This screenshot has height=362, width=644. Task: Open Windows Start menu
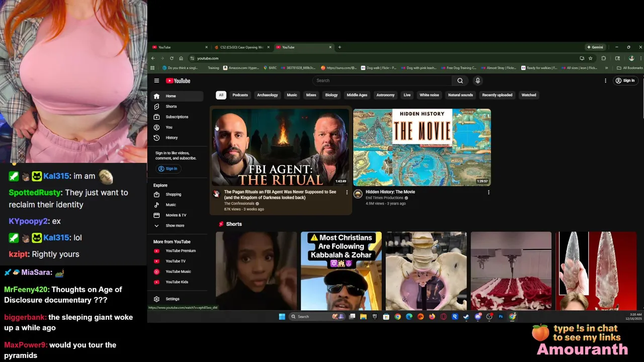click(x=282, y=317)
